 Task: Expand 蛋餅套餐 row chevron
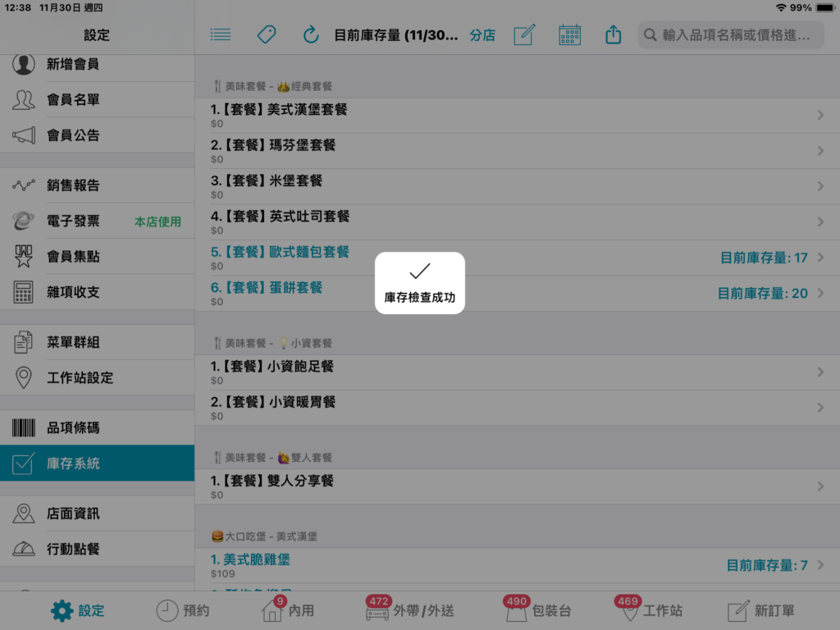click(x=820, y=293)
